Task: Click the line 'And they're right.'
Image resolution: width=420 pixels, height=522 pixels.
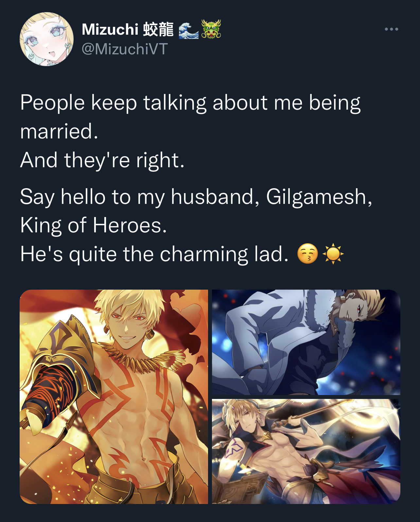Action: coord(102,161)
